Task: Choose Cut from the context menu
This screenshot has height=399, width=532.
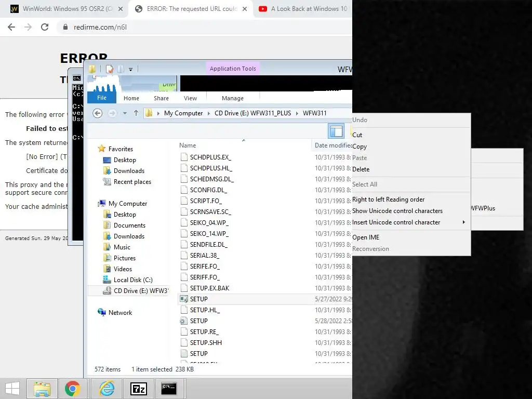Action: point(411,135)
